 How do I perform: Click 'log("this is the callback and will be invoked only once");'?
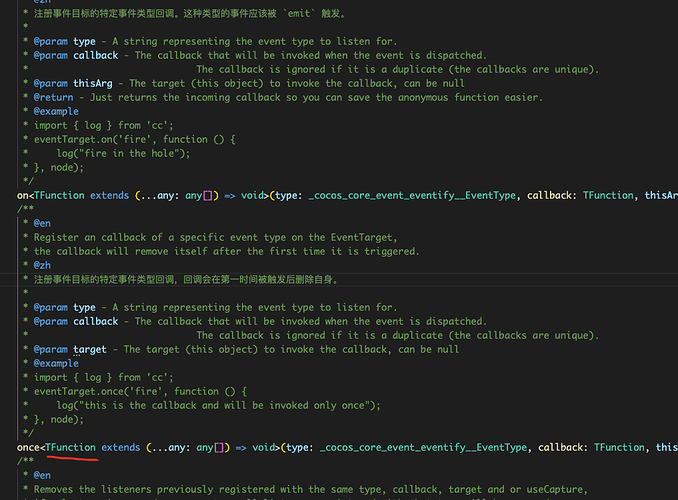pyautogui.click(x=218, y=405)
